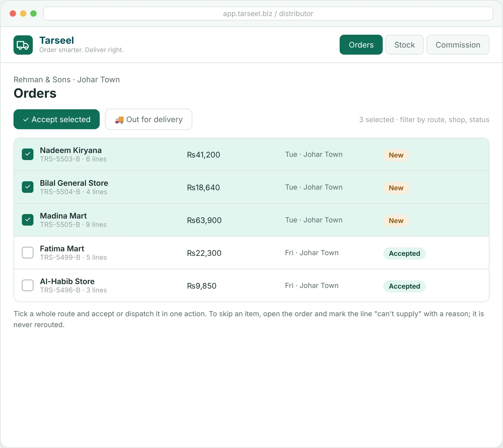Click the New badge for Bilal General Store
Image resolution: width=503 pixels, height=448 pixels.
[396, 188]
